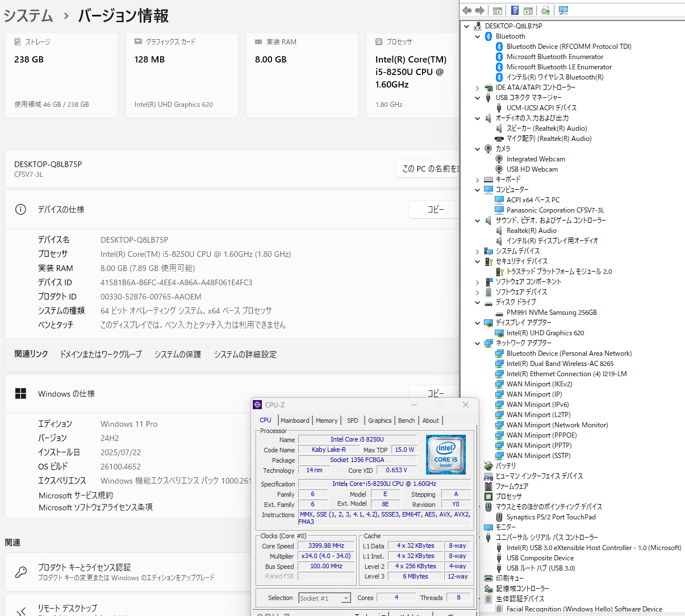Image resolution: width=685 pixels, height=616 pixels.
Task: Click the CPU-Z title bar app icon
Action: (258, 405)
